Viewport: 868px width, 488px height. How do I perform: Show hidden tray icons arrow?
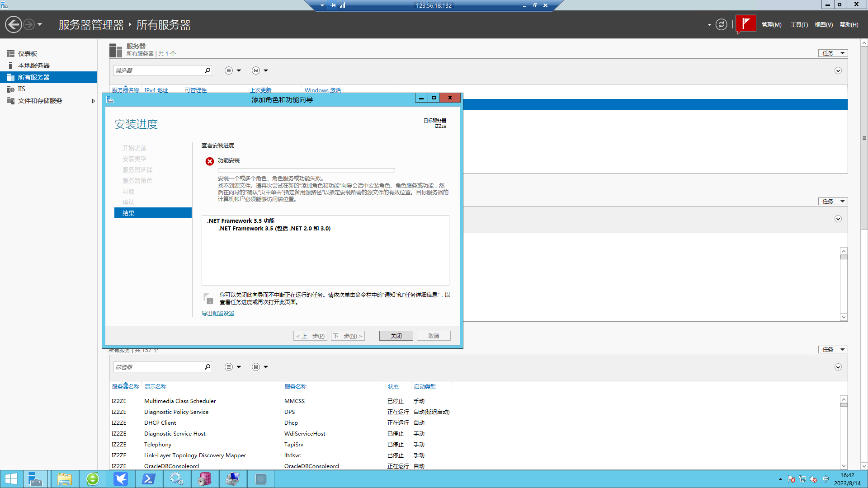point(780,479)
